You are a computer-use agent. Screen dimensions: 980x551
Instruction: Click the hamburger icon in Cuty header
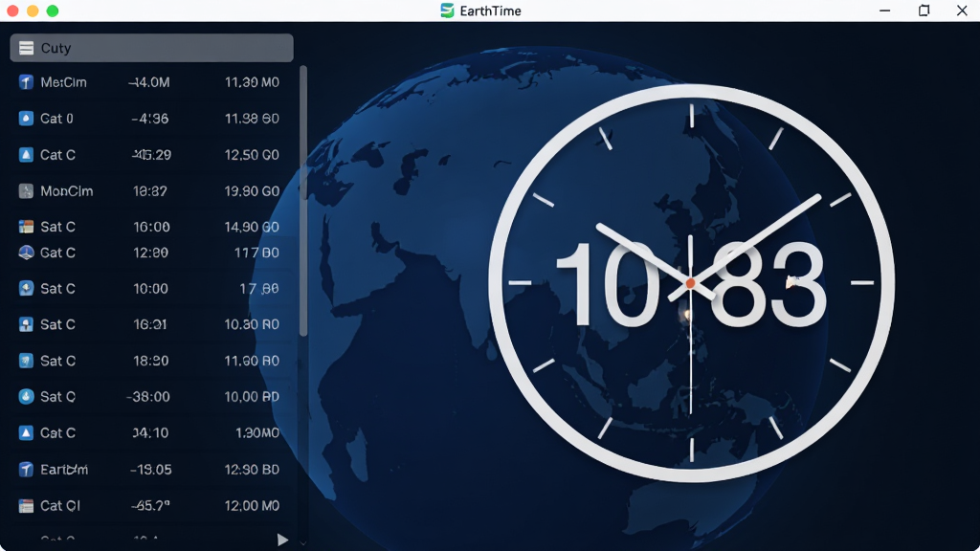(26, 48)
